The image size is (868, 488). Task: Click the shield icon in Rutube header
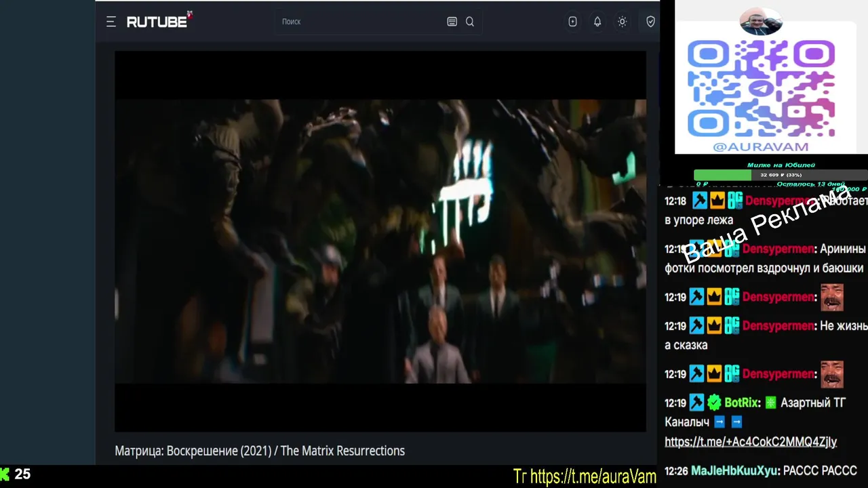650,22
